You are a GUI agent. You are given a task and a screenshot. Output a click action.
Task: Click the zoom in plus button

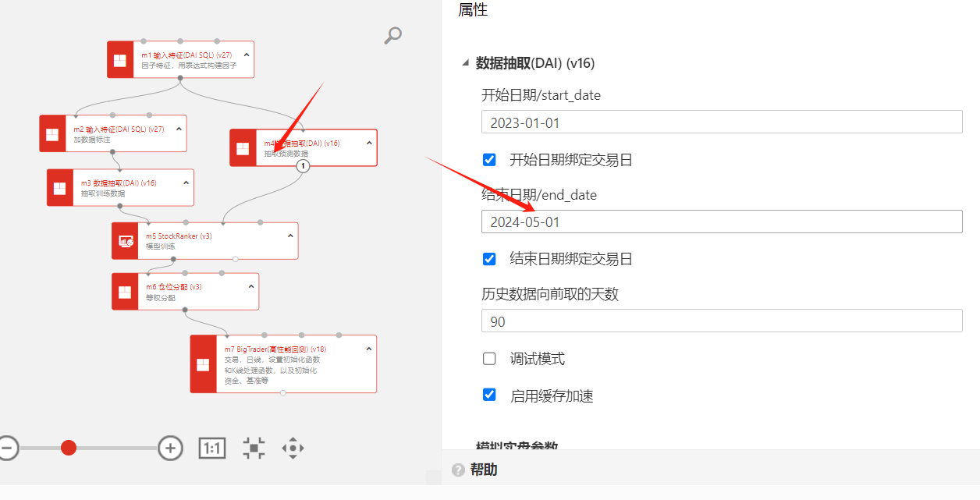[170, 448]
